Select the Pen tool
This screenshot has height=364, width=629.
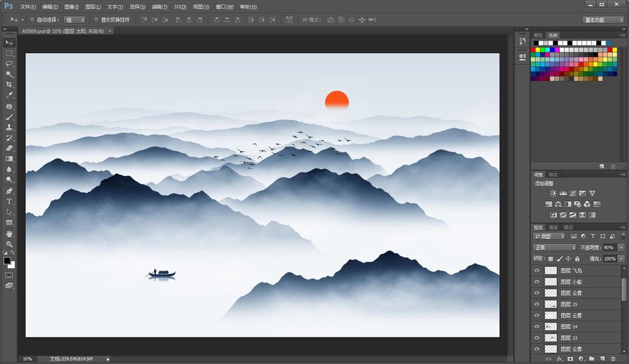[x=9, y=191]
